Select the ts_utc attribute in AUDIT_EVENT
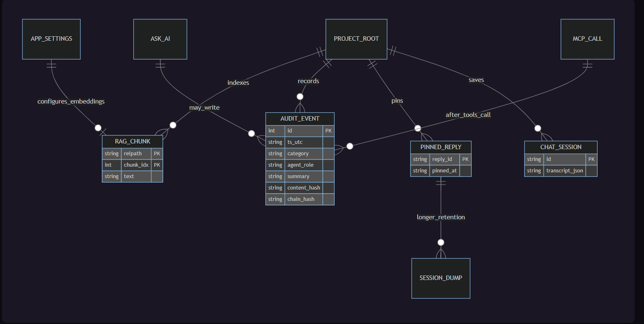644x324 pixels. click(304, 142)
